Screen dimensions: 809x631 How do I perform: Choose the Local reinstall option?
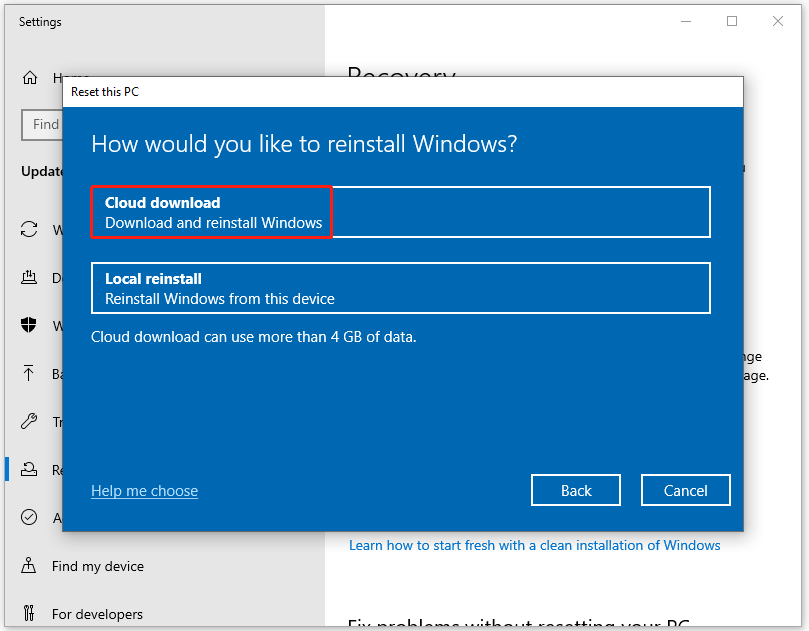click(400, 288)
